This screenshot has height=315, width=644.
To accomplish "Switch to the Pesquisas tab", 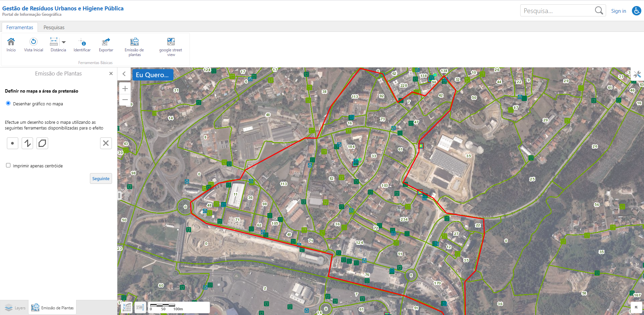I will click(54, 28).
